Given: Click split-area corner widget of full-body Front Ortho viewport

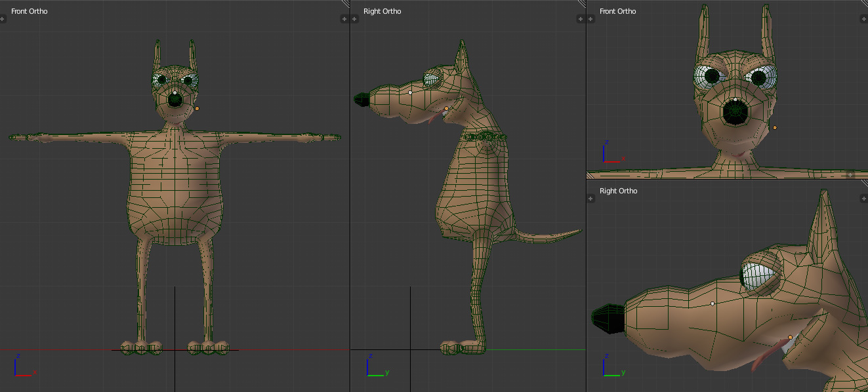Looking at the screenshot, I should pyautogui.click(x=346, y=3).
